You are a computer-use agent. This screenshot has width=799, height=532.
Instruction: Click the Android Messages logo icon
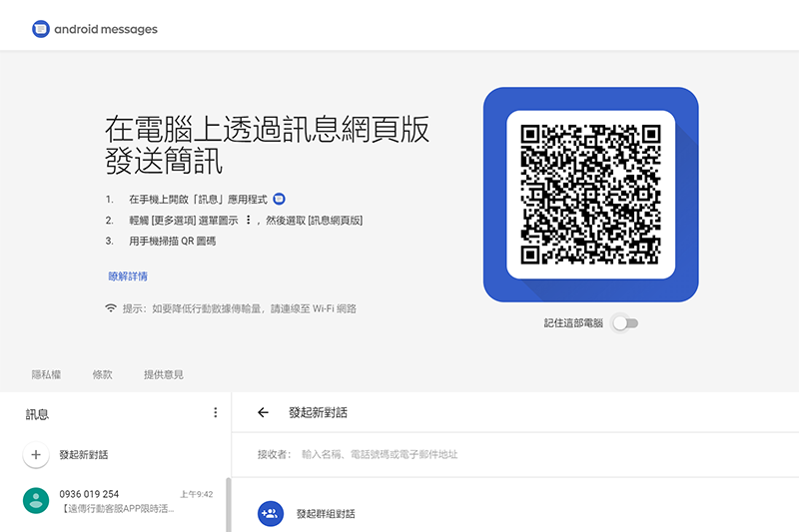tap(41, 29)
